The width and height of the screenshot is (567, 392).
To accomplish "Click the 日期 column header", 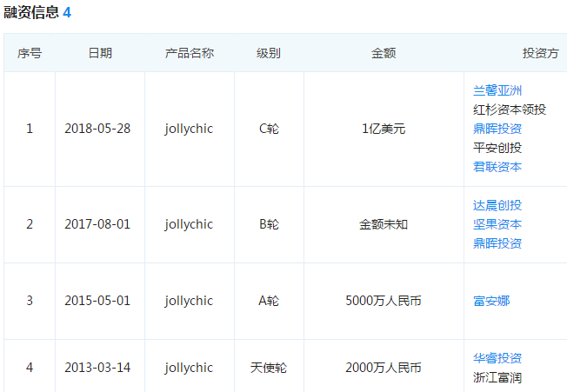I will [100, 53].
